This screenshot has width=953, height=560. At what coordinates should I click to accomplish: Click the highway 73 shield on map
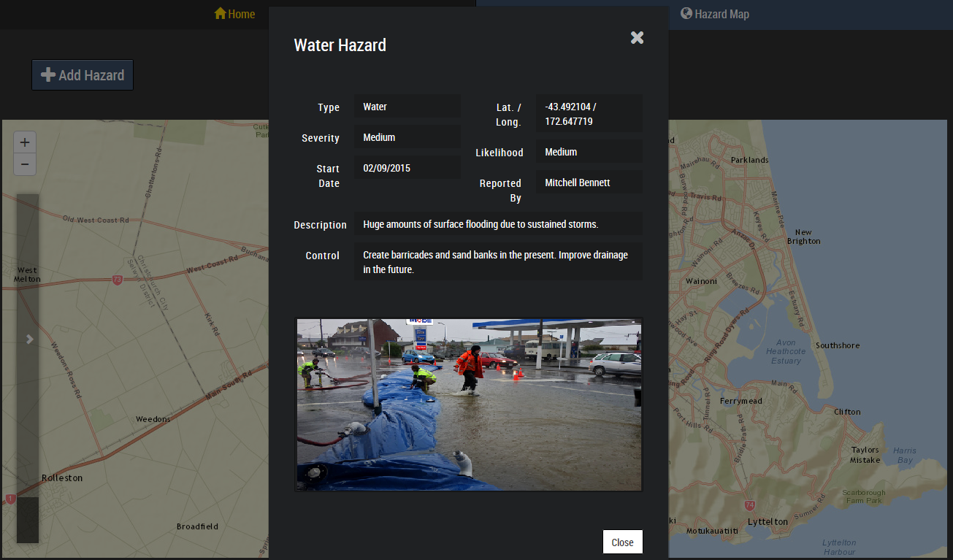pos(117,280)
